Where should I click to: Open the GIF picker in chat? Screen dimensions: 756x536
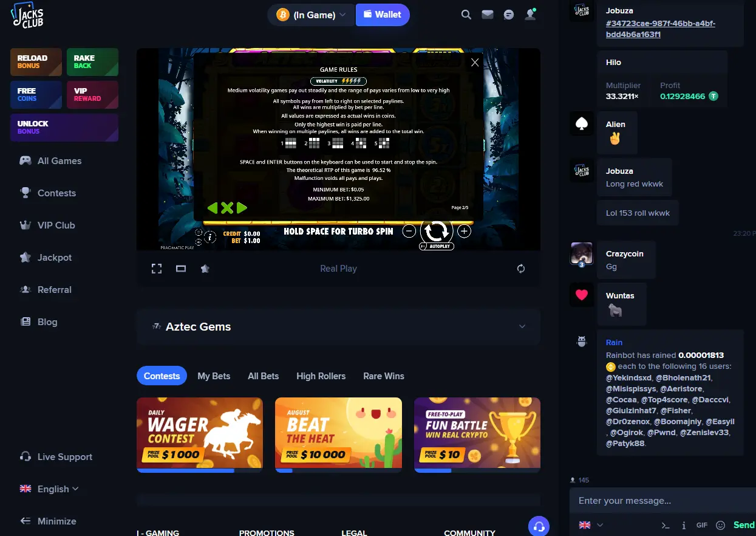pyautogui.click(x=702, y=525)
